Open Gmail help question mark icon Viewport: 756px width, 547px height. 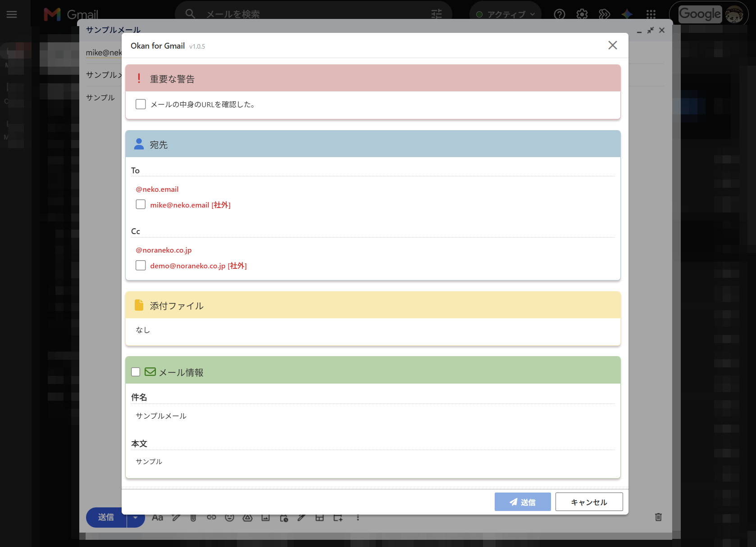[560, 14]
